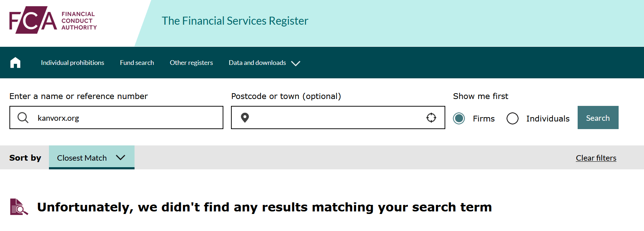The height and width of the screenshot is (231, 644).
Task: Open Individual prohibitions menu item
Action: [73, 63]
